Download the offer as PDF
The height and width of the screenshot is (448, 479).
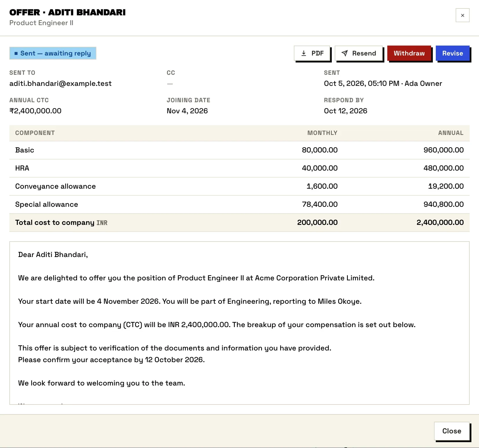tap(312, 53)
